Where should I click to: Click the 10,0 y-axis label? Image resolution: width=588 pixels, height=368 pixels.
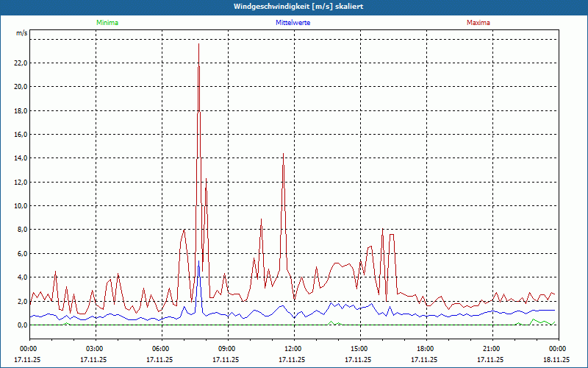click(21, 206)
